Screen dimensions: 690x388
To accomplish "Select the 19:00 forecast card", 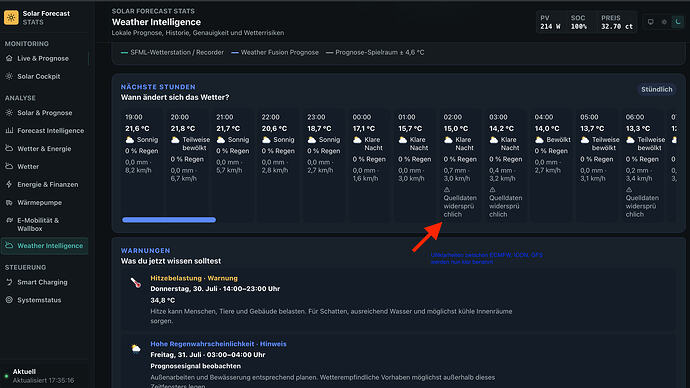I will pyautogui.click(x=142, y=165).
